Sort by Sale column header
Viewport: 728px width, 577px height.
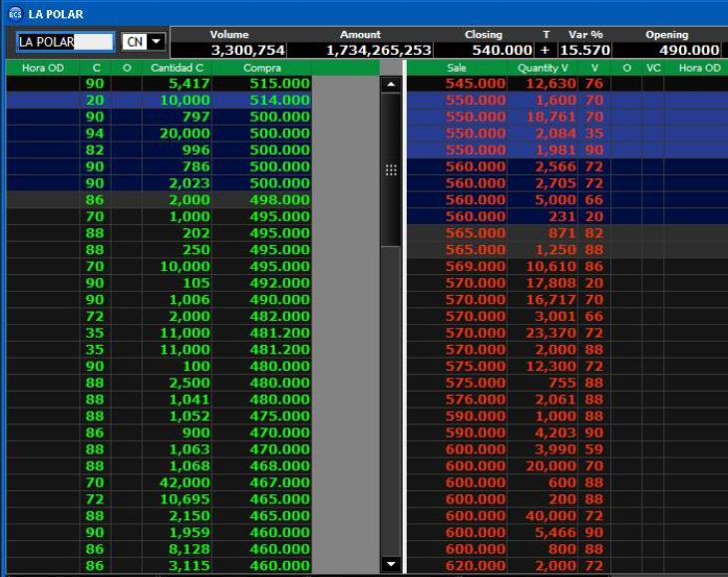coord(457,68)
